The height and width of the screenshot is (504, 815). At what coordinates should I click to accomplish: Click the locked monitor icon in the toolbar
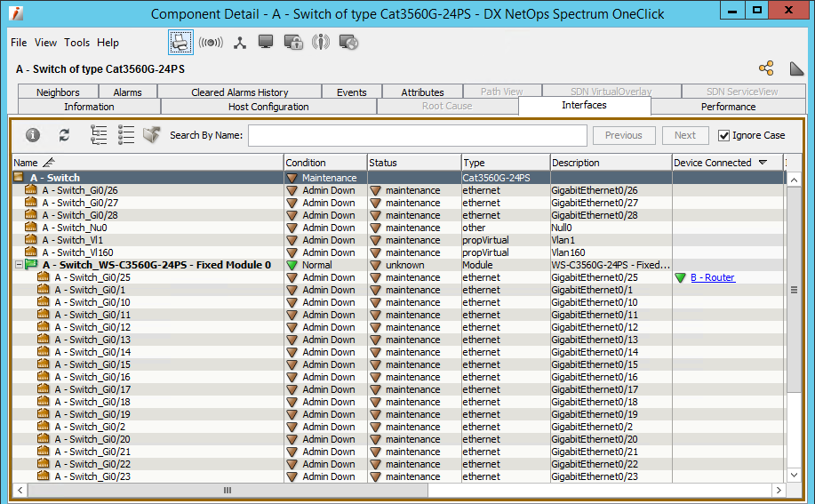click(x=293, y=43)
